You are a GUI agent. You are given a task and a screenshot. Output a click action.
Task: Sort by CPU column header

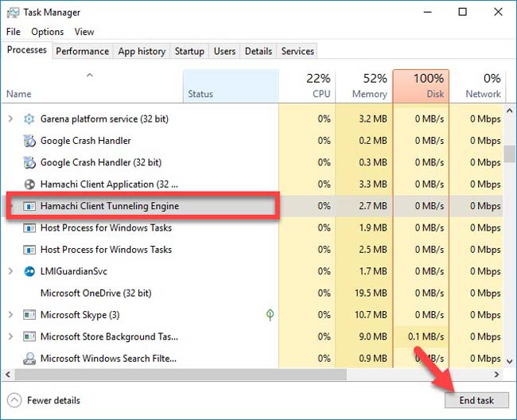(307, 87)
